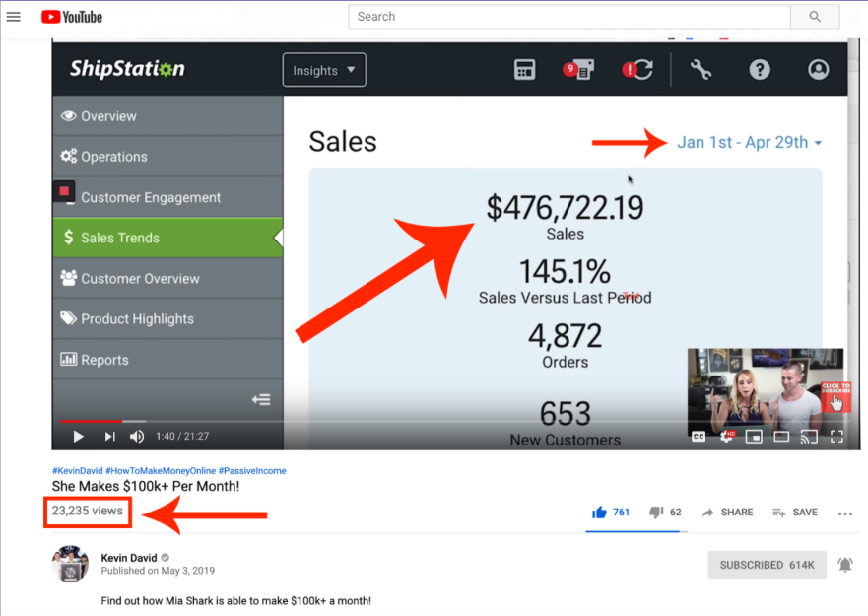This screenshot has width=868, height=616.
Task: Open the #HowToMakeMoneyOnline hashtag link
Action: point(161,471)
